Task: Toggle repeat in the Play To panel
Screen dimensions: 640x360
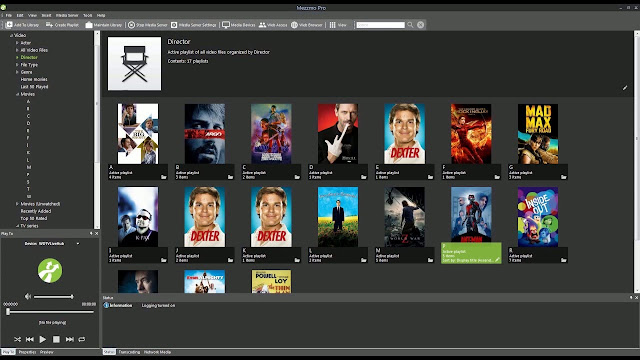Action: coord(82,339)
